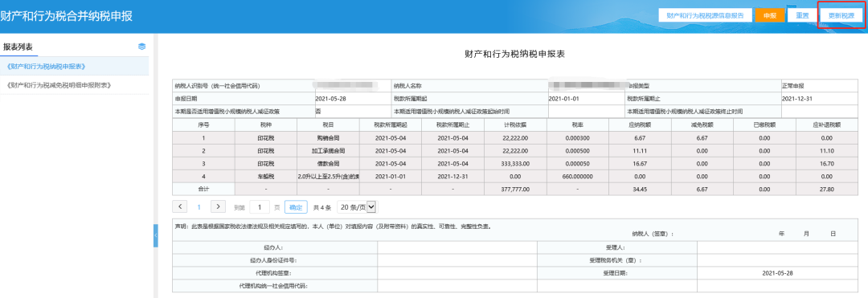This screenshot has height=298, width=868.
Task: Click the 确定 pagination button
Action: [x=296, y=206]
